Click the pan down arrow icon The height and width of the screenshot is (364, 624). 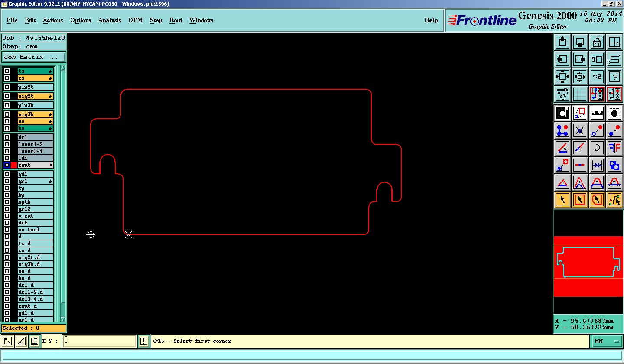pos(580,42)
